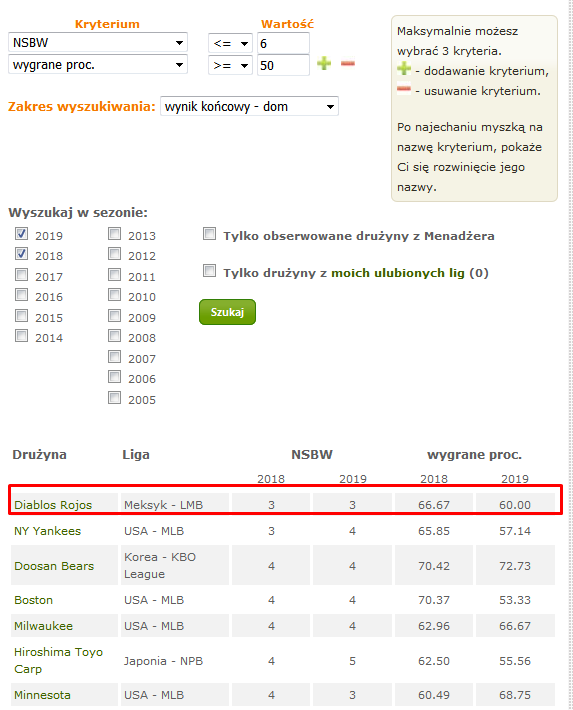Check Tylko drużyny z moich ulubionych lig
Screen dimensions: 573x710
coord(209,271)
